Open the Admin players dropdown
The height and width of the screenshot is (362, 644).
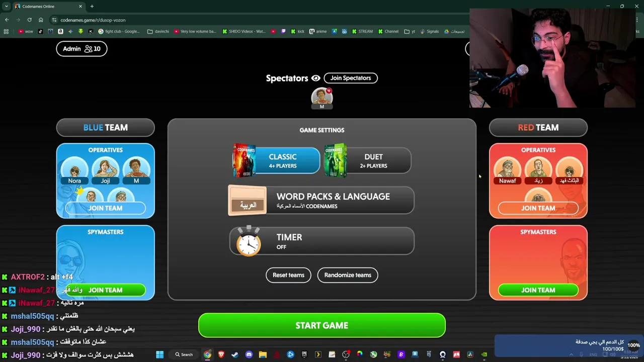click(82, 49)
